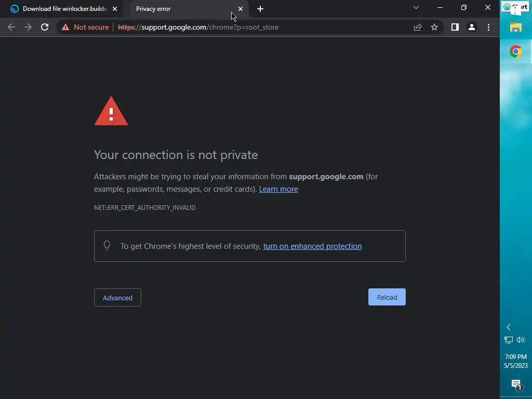The image size is (532, 399).
Task: Open the Learn more link
Action: [278, 189]
